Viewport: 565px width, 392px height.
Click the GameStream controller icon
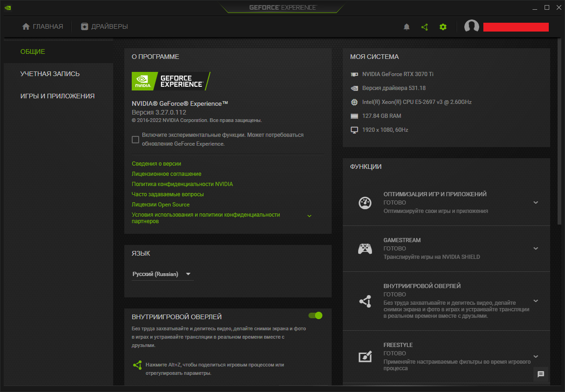tap(365, 249)
